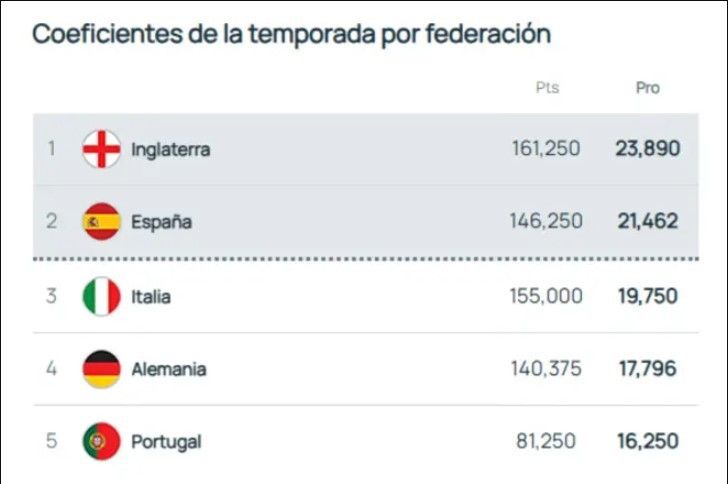The height and width of the screenshot is (484, 728).
Task: Click England's 23,890 Pro value
Action: coord(647,149)
